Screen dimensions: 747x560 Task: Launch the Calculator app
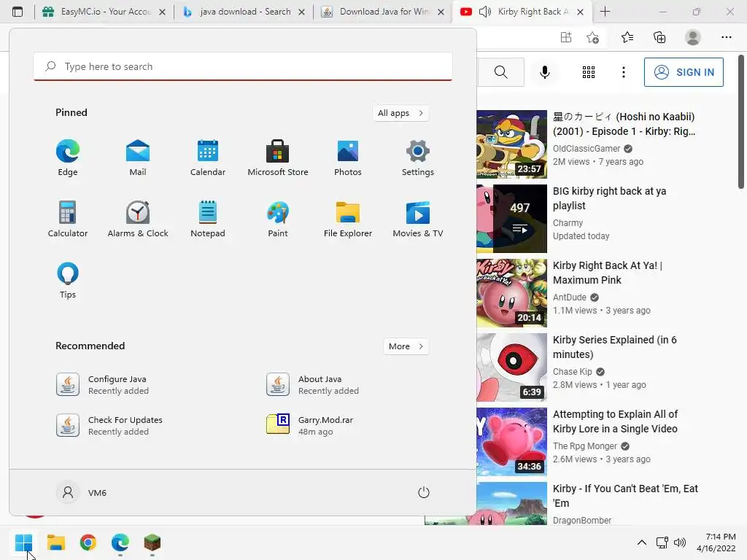click(68, 219)
